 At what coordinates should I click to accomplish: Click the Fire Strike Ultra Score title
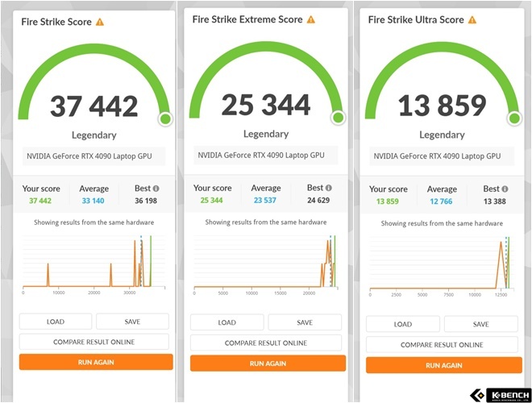click(416, 20)
